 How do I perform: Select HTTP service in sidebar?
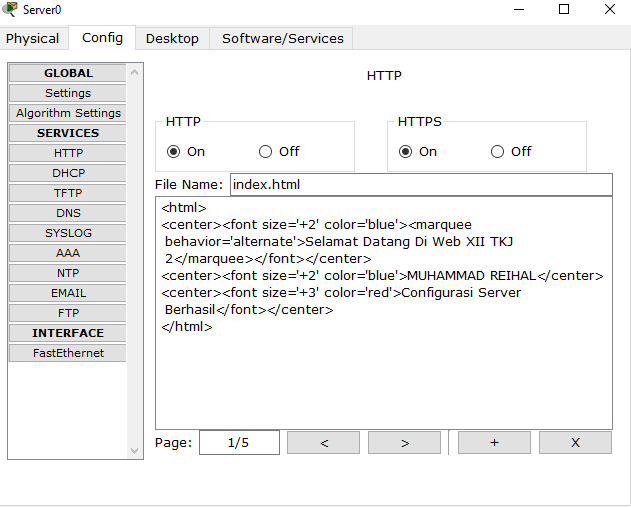click(x=68, y=153)
